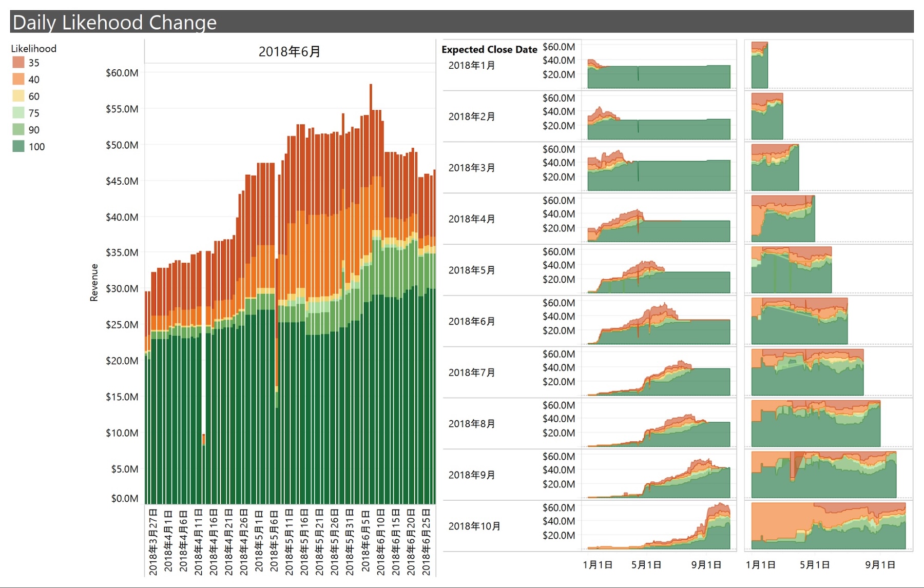Select the 40 likelihood legend swatch
This screenshot has width=924, height=588.
(x=18, y=80)
